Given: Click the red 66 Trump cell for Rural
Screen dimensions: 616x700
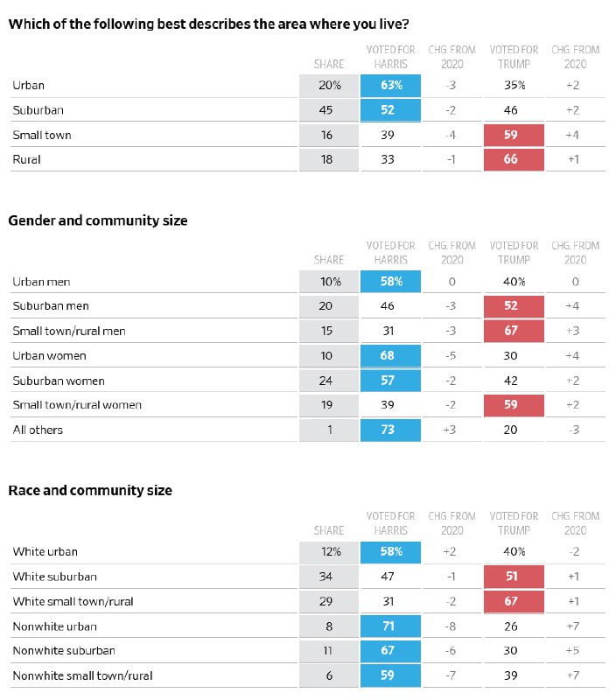Looking at the screenshot, I should coord(514,159).
